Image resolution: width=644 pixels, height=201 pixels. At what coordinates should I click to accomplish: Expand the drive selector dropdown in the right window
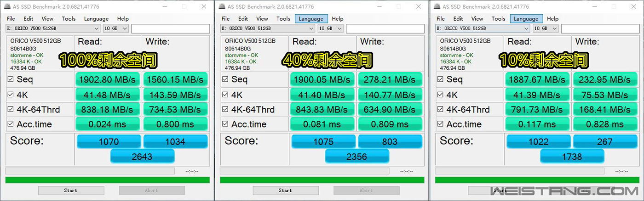[483, 28]
